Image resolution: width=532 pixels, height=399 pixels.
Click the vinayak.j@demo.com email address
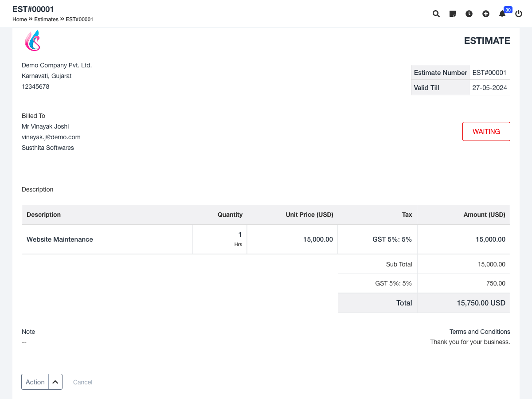51,137
